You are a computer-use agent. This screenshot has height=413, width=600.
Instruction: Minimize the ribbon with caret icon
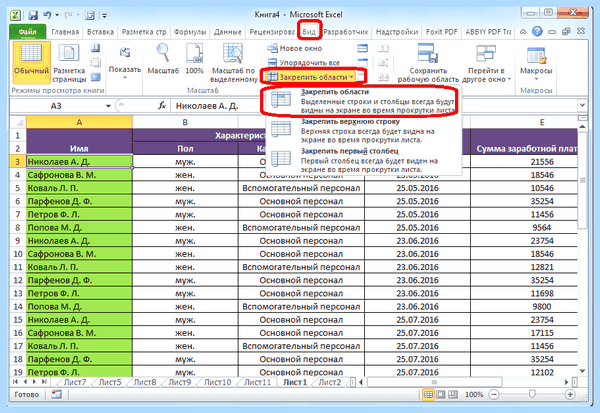[x=523, y=32]
